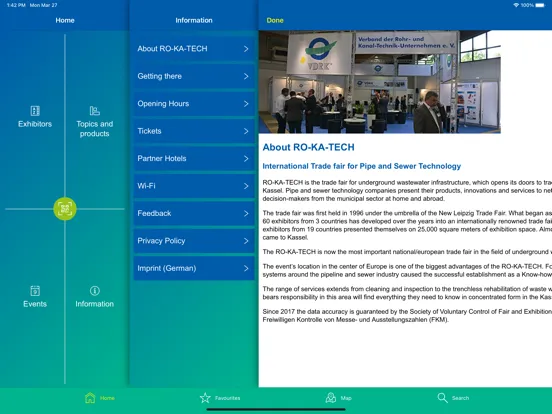Tap the battery indicator in status bar
This screenshot has width=552, height=414.
(540, 5)
